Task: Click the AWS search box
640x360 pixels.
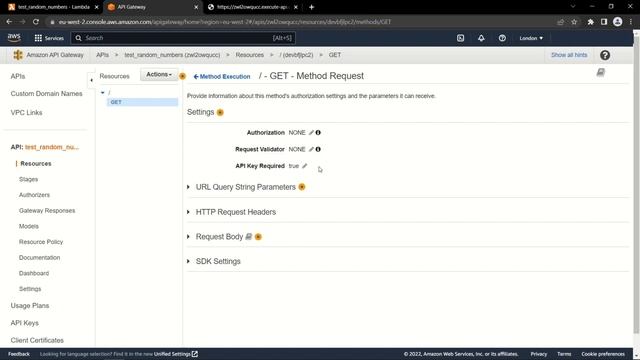Action: 183,38
